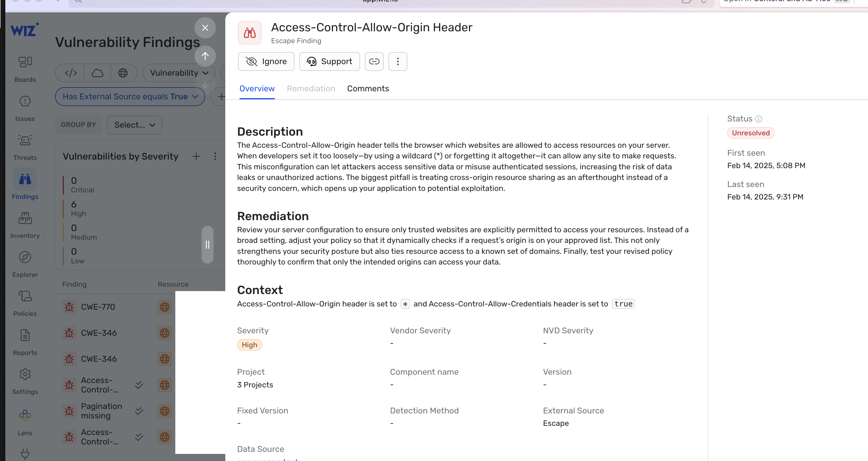Screen dimensions: 868x461
Task: Click the Ignore button
Action: click(x=266, y=61)
